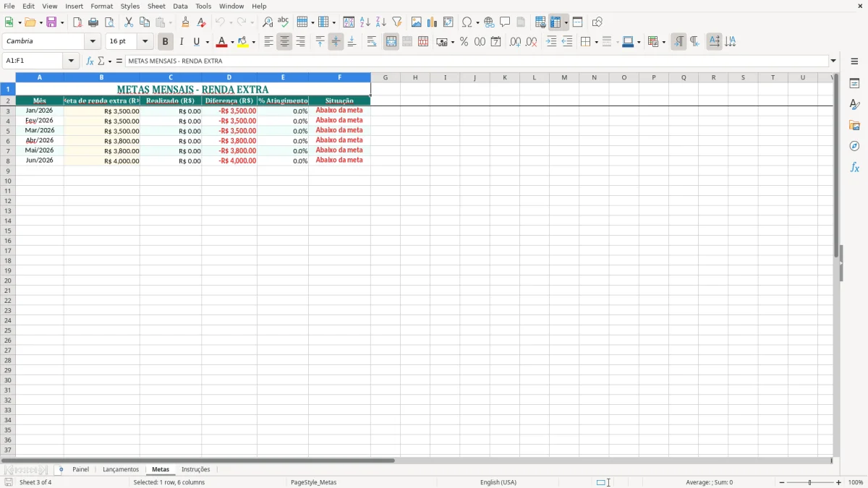
Task: Toggle Merge and Center Cells
Action: click(x=391, y=42)
